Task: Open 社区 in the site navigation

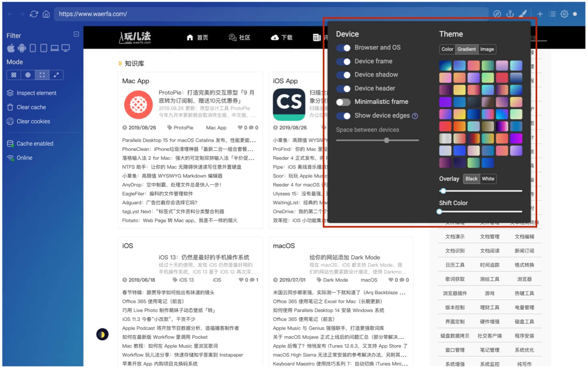Action: (239, 38)
